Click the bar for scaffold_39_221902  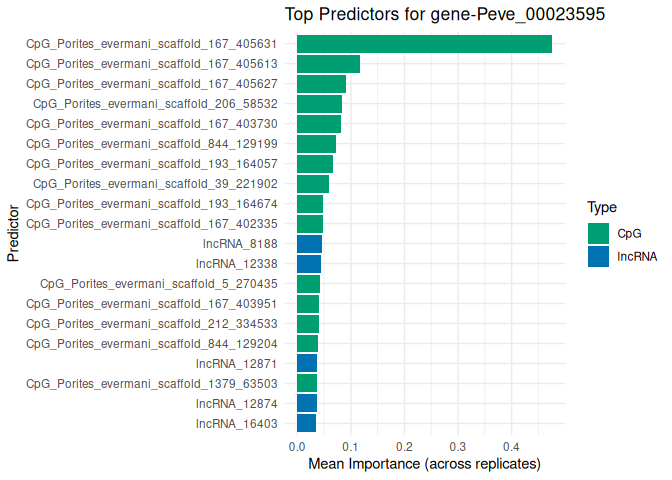click(x=312, y=184)
